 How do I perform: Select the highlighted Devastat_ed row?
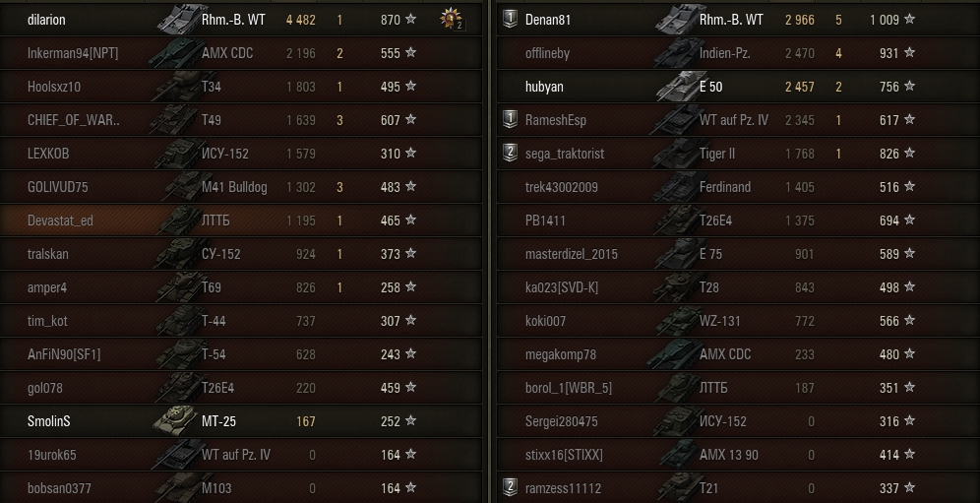pyautogui.click(x=241, y=220)
